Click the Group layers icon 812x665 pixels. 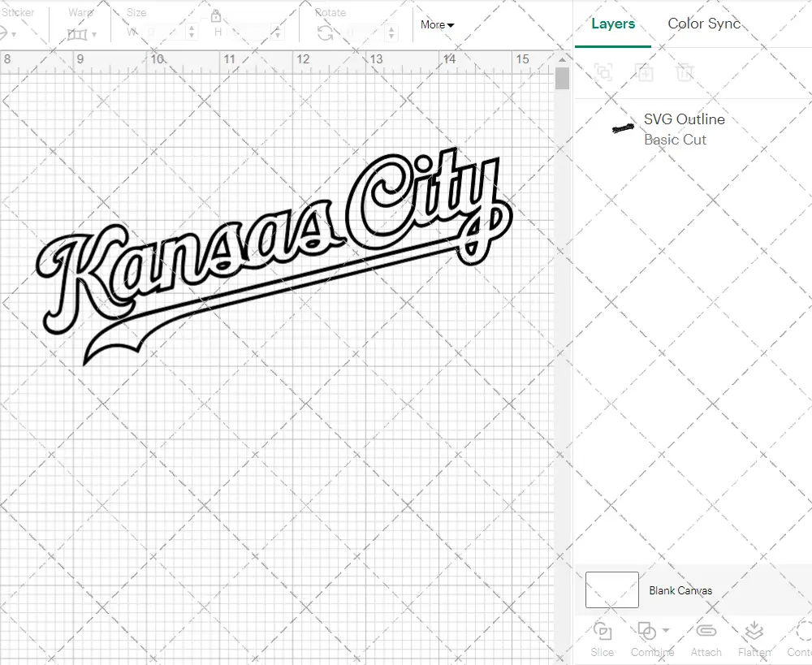603,72
